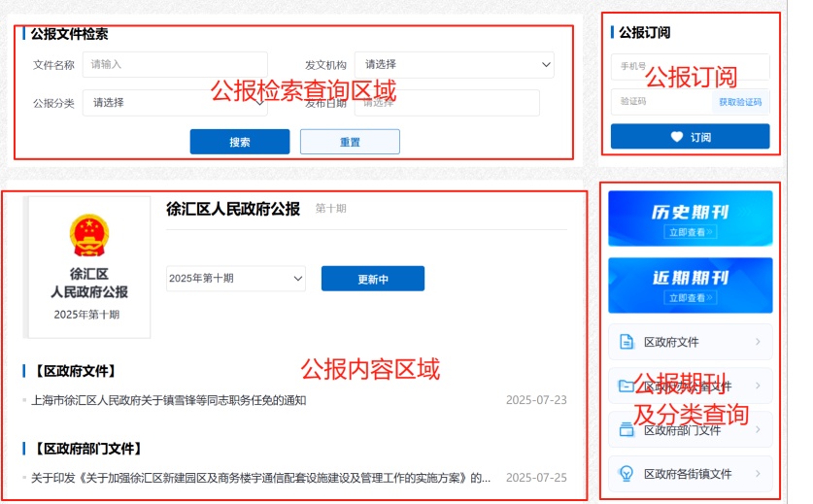Click the 搜索 button
This screenshot has height=504, width=813.
[240, 142]
